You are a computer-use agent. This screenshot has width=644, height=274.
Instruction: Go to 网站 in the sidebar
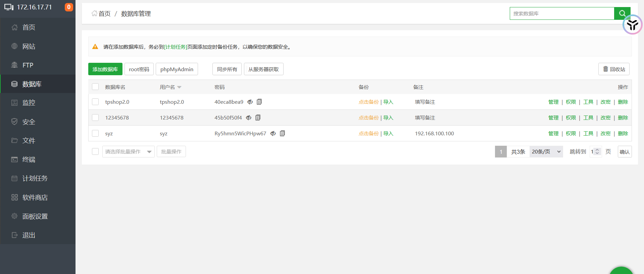coord(38,46)
